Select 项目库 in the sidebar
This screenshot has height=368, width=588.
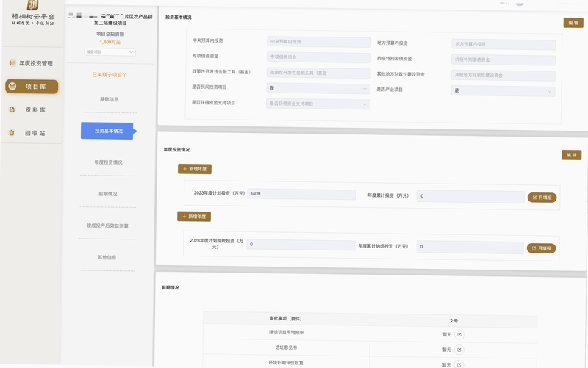(x=32, y=87)
